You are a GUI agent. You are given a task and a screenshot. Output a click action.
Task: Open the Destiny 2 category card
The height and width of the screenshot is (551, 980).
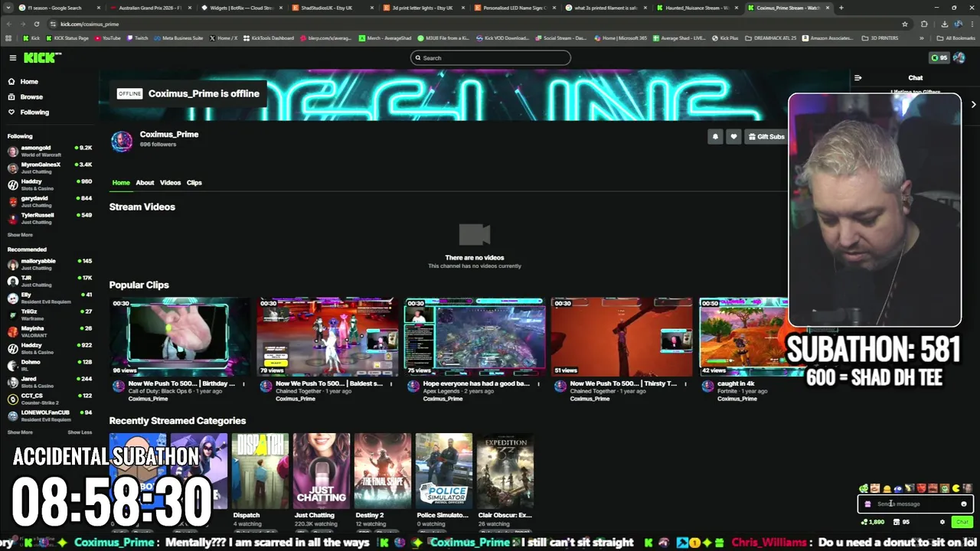pyautogui.click(x=383, y=471)
